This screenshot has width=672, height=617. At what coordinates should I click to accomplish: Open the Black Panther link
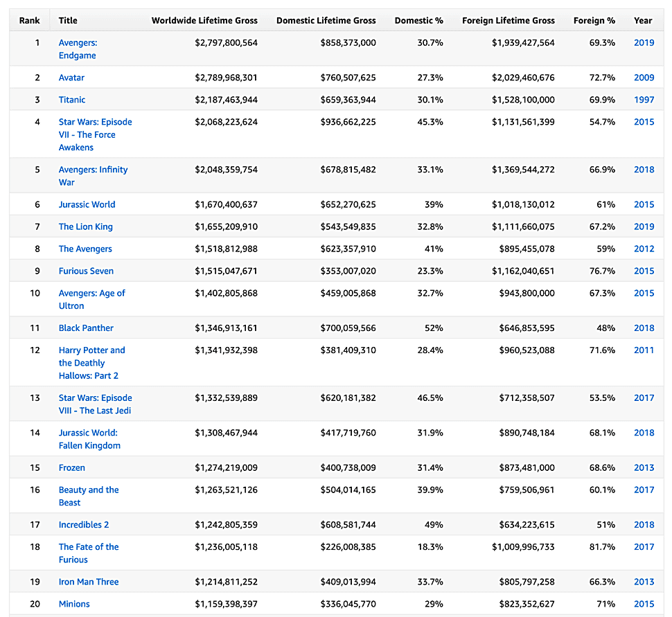click(x=86, y=328)
